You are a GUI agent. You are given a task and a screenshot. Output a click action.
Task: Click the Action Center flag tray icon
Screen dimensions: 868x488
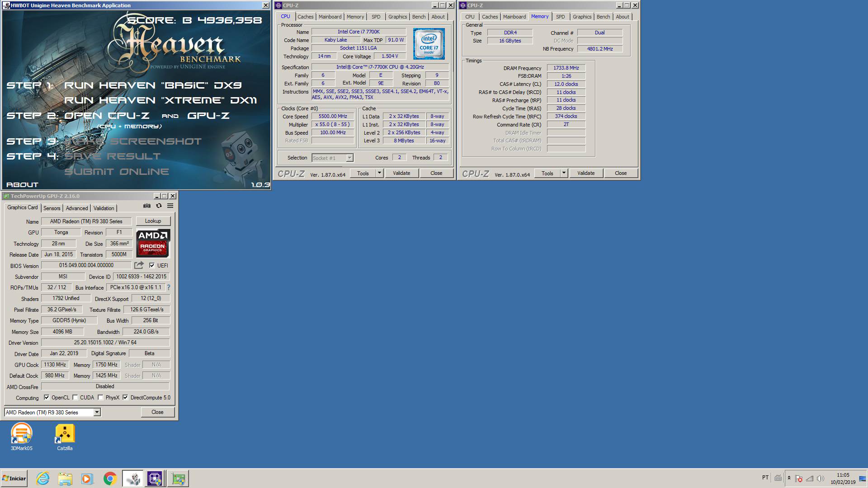(x=799, y=479)
